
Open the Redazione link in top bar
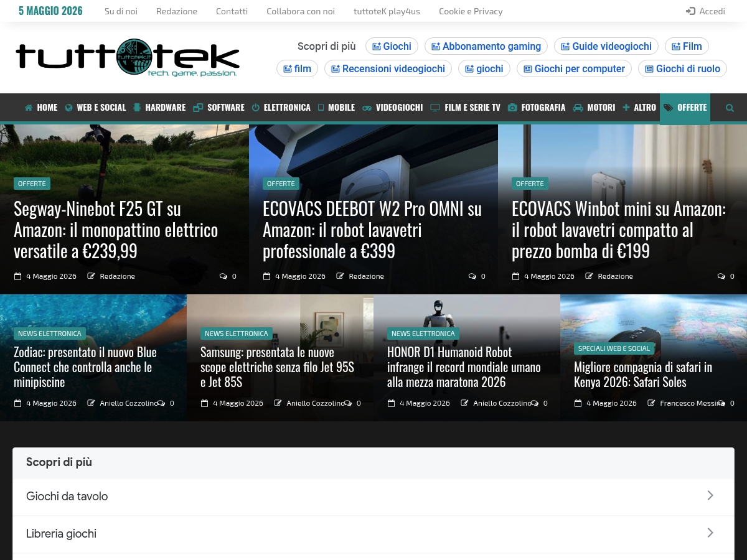tap(177, 11)
